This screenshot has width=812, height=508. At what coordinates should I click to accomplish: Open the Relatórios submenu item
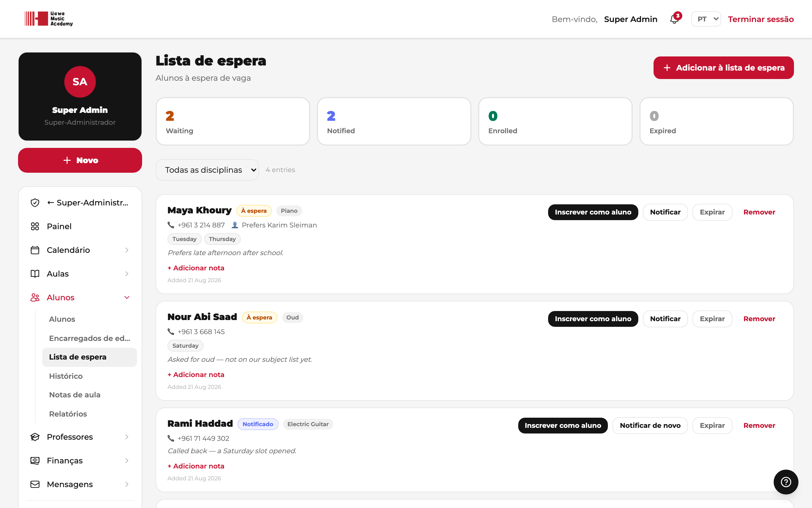[89, 414]
